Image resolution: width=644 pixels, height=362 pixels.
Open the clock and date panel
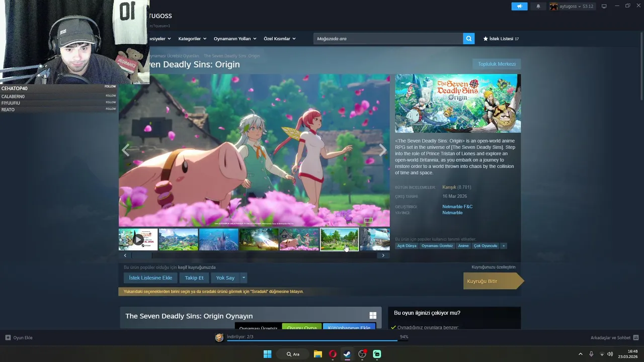628,354
